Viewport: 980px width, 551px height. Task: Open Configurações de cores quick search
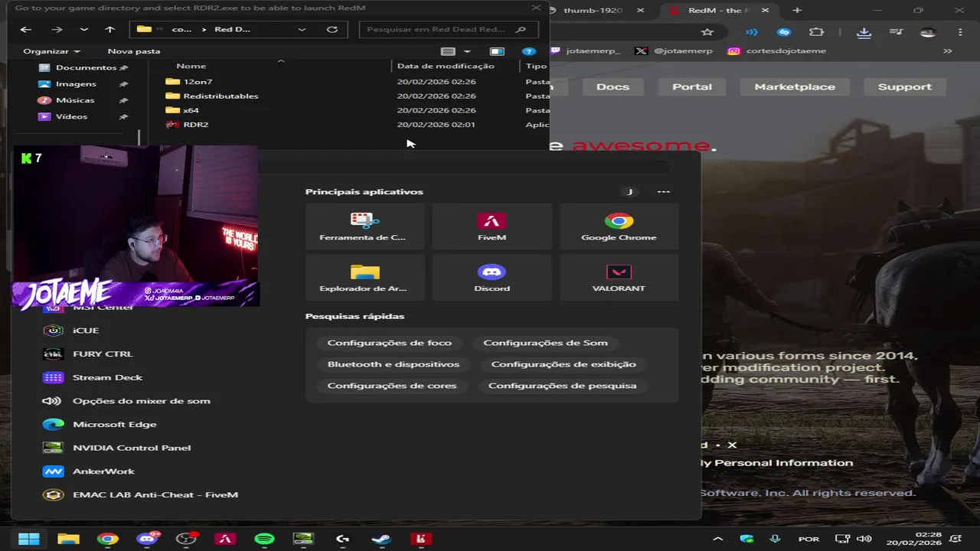click(x=392, y=386)
